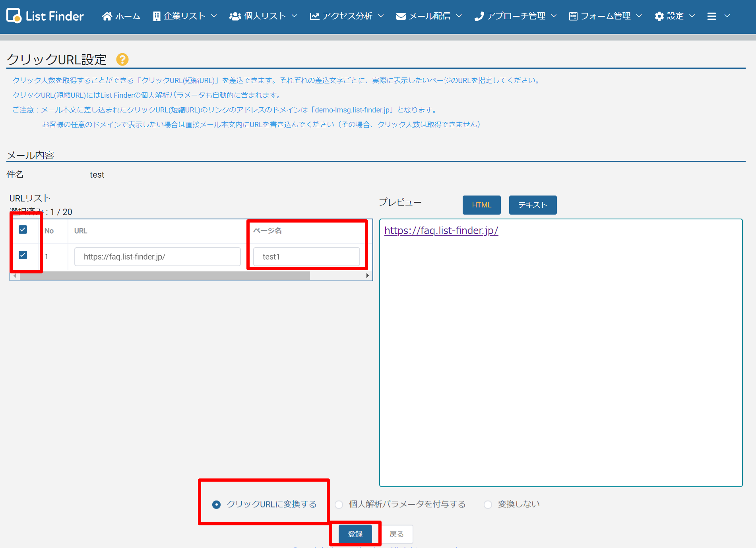756x548 pixels.
Task: Expand the フォーム管理 dropdown menu
Action: pyautogui.click(x=605, y=16)
